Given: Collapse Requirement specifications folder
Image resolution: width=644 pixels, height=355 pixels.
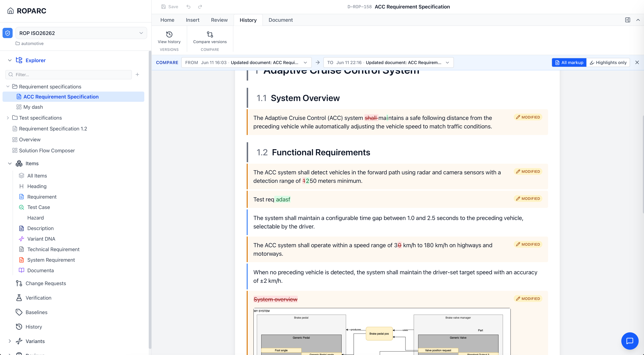Looking at the screenshot, I should [x=8, y=86].
